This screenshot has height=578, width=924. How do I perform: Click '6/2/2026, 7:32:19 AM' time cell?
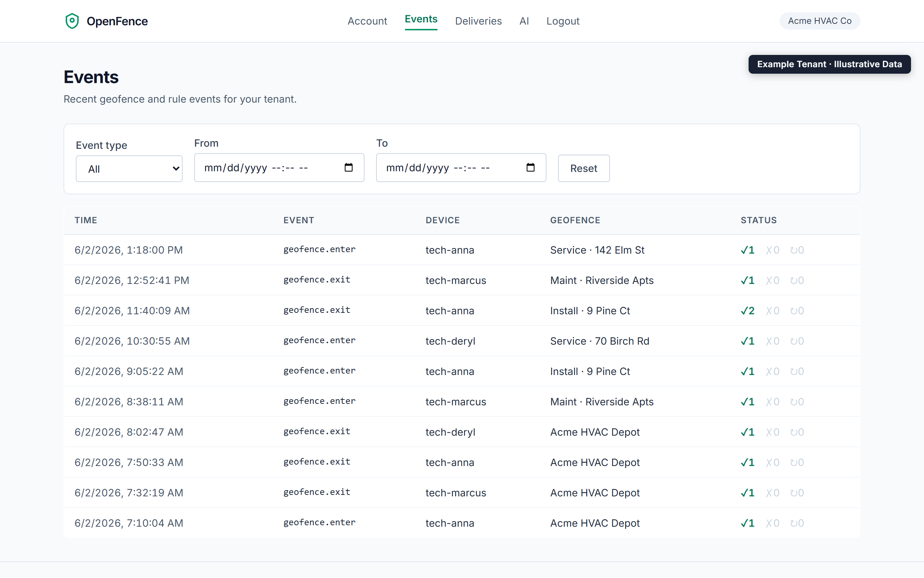coord(129,493)
